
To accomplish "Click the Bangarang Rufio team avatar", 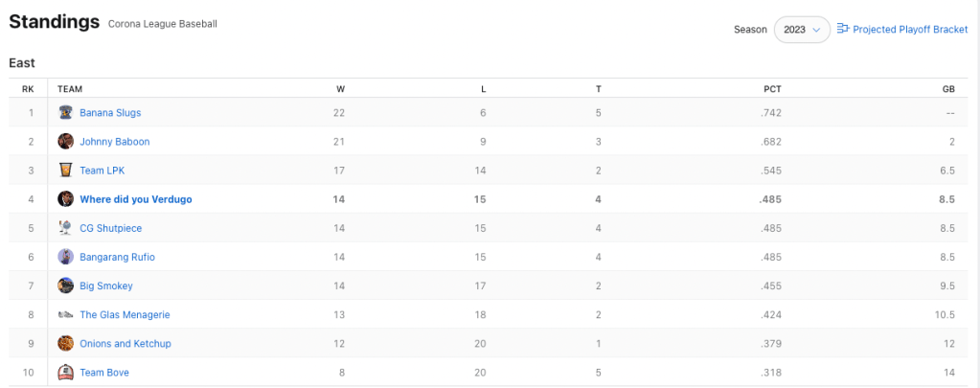I will (x=66, y=257).
